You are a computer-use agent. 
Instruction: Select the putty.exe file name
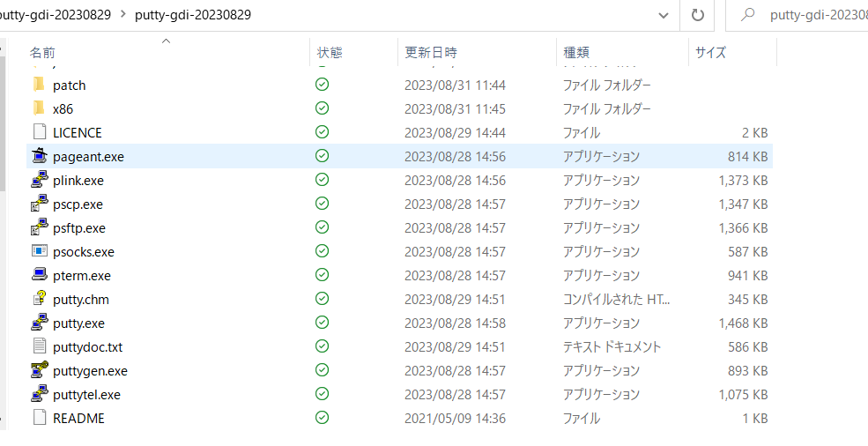[x=78, y=323]
